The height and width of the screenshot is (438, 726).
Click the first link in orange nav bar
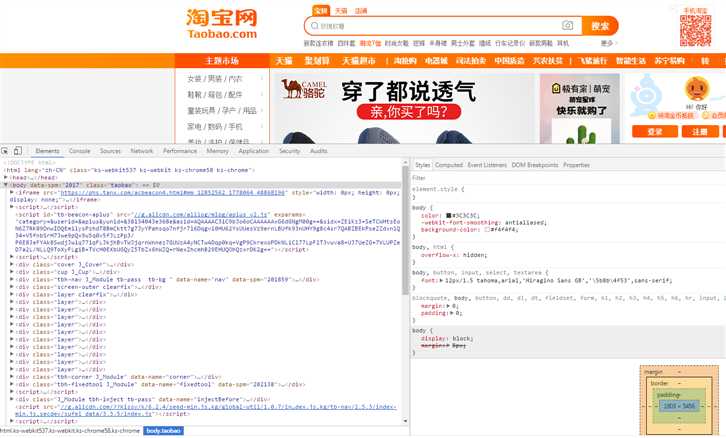(283, 61)
